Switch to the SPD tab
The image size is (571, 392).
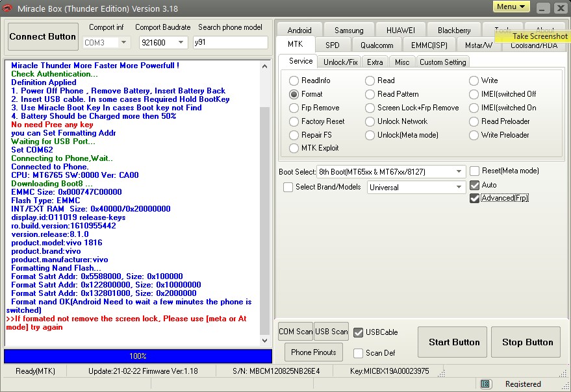coord(332,45)
